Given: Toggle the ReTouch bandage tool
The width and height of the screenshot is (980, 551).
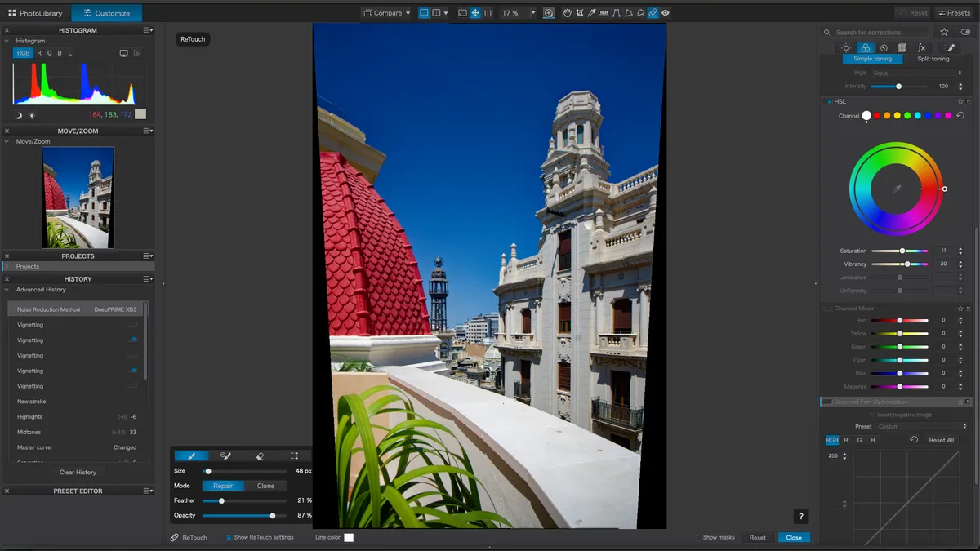Looking at the screenshot, I should click(653, 13).
